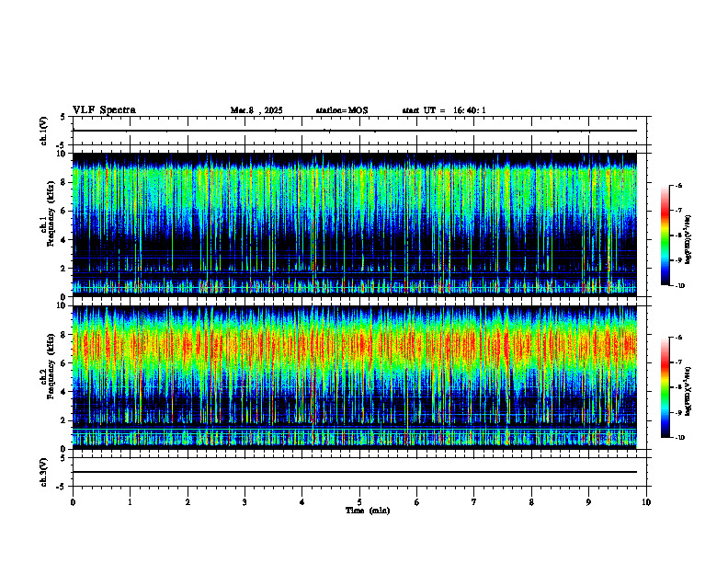Click the ch.1 voltage waveform trace

pos(354,131)
